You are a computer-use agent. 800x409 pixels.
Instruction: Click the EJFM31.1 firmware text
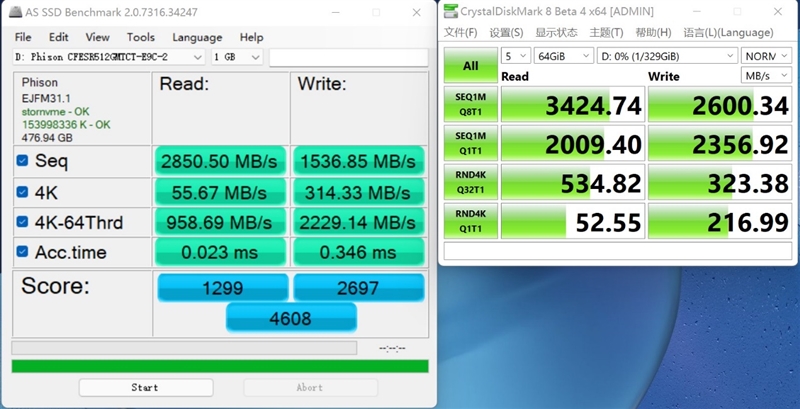click(46, 98)
